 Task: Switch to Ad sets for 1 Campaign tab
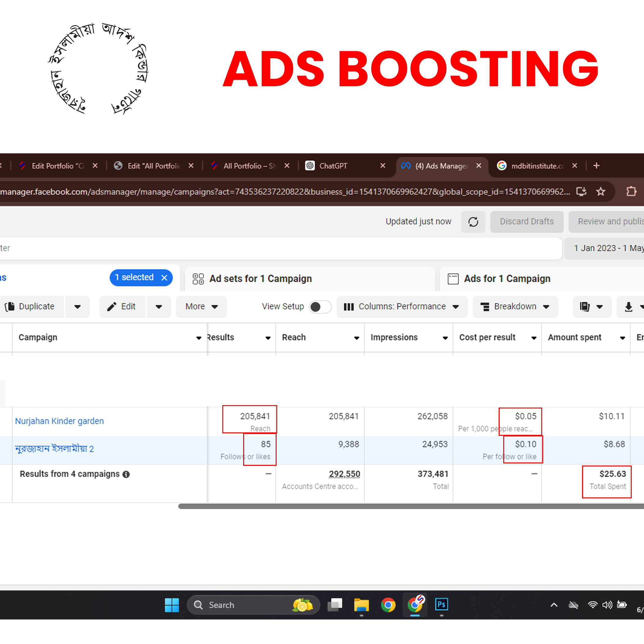260,279
